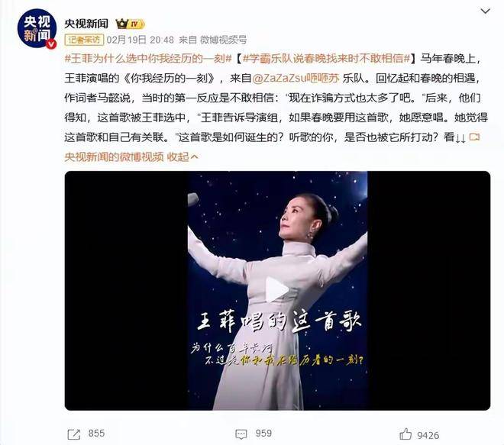The image size is (504, 445).
Task: Click the 央视新闻 profile avatar
Action: 37,29
